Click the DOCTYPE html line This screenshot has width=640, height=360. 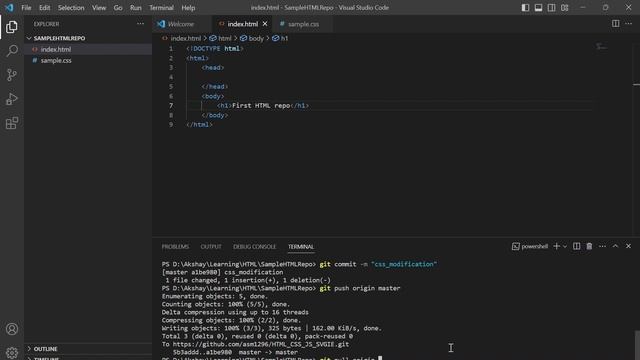(215, 49)
